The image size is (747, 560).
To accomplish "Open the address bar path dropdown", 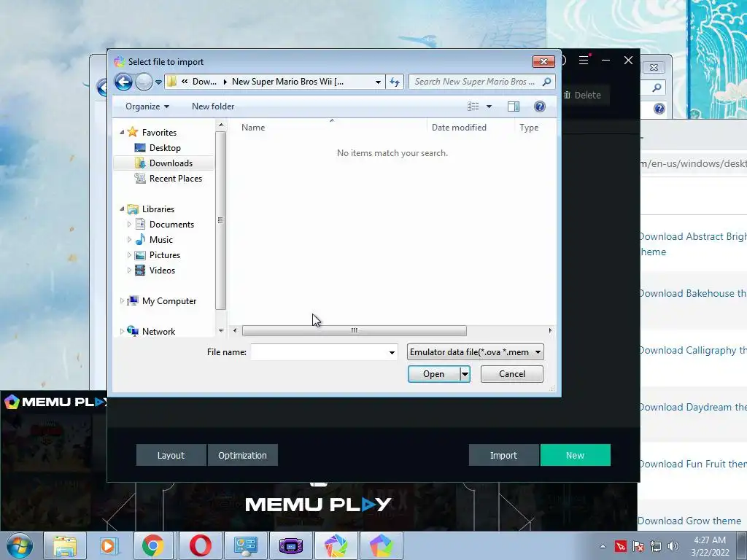I will click(x=378, y=82).
